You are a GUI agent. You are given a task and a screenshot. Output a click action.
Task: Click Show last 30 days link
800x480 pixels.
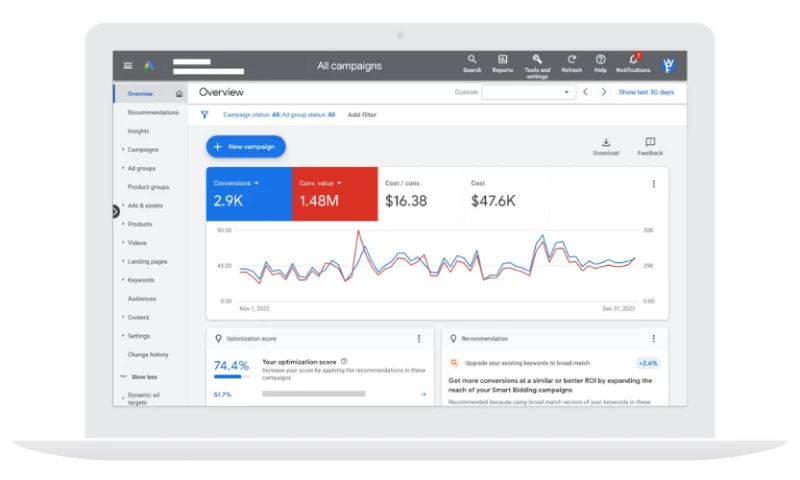(646, 92)
